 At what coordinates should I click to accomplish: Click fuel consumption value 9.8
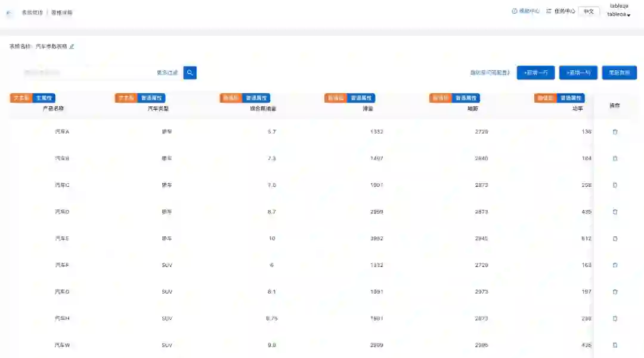tap(272, 345)
